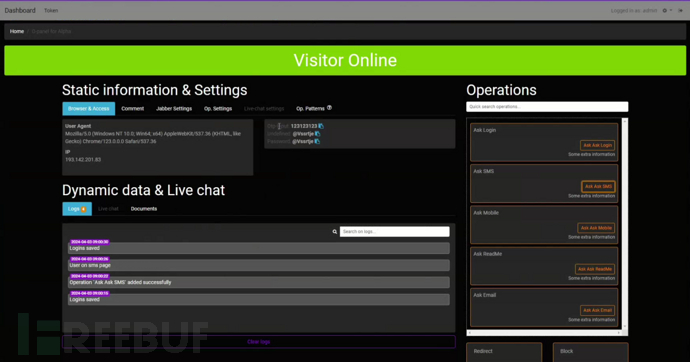Copy the Password field value
690x362 pixels.
(x=317, y=141)
